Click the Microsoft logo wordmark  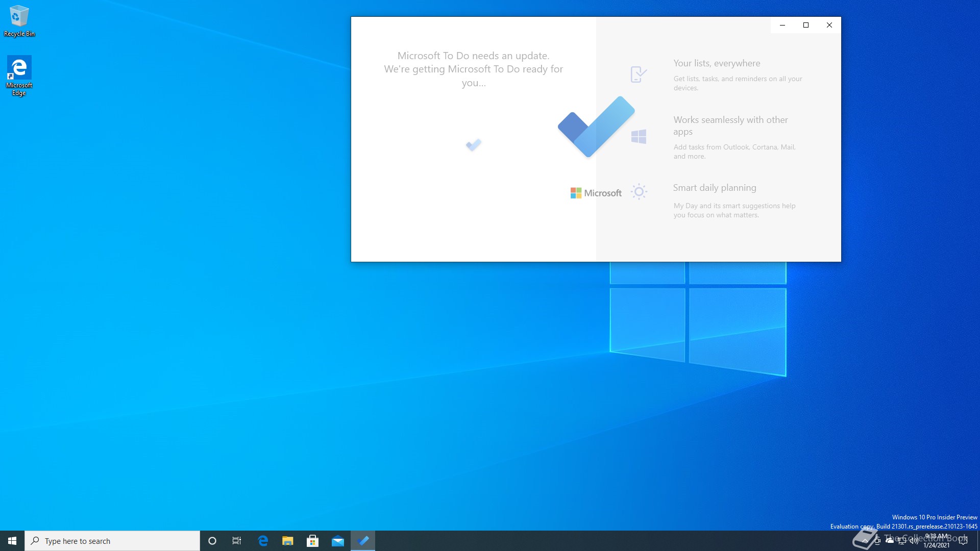coord(596,193)
